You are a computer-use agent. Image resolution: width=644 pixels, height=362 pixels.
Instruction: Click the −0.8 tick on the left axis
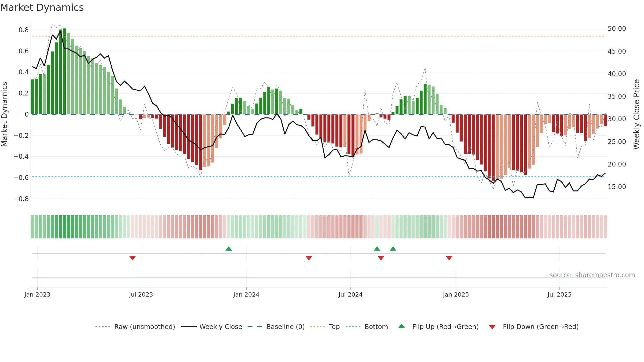pos(21,199)
